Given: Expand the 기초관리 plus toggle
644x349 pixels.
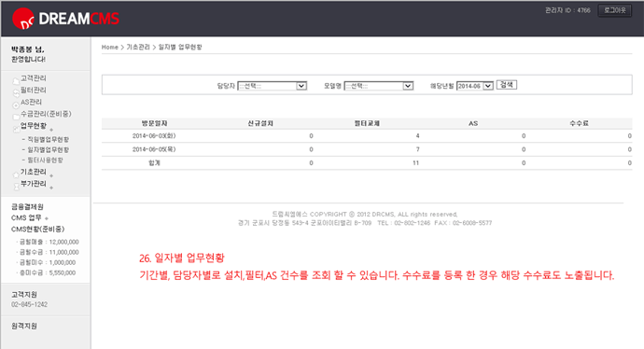Looking at the screenshot, I should (51, 175).
